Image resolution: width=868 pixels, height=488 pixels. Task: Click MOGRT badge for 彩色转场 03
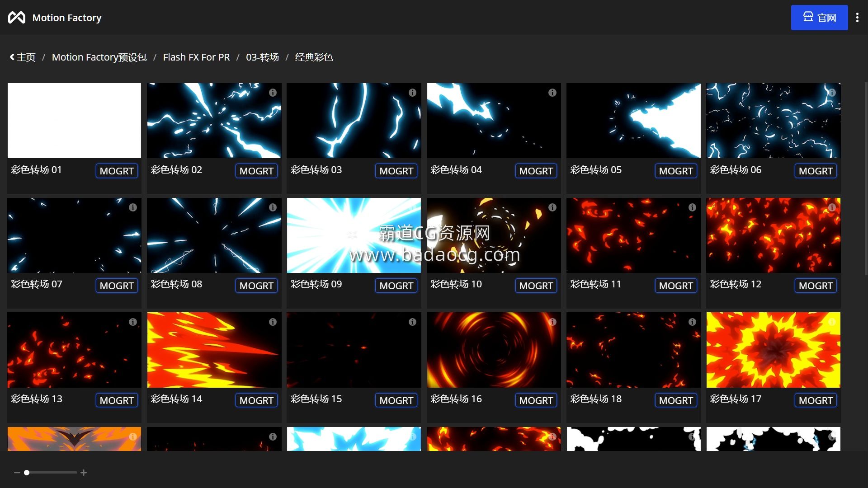396,171
